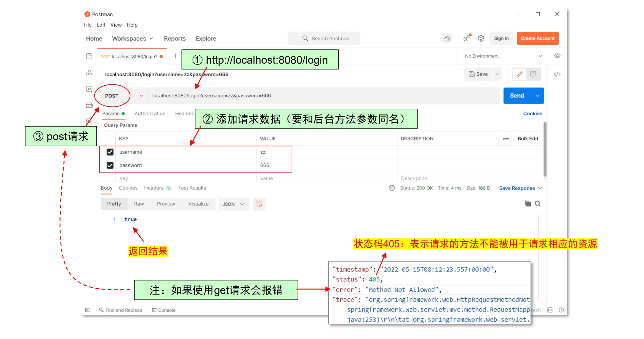Click the request URL input field
Screen dimensions: 644x339
coord(324,96)
